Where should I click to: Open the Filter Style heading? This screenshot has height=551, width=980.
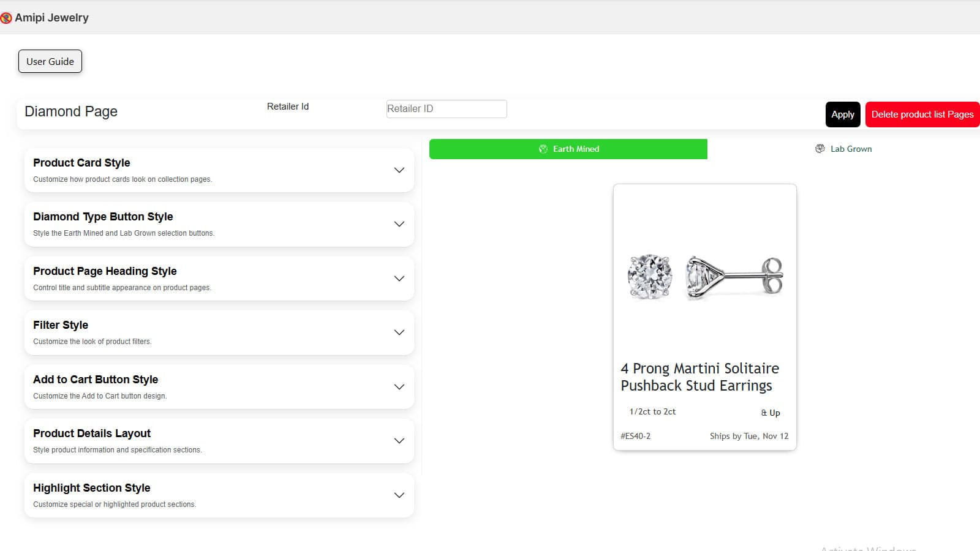click(61, 325)
